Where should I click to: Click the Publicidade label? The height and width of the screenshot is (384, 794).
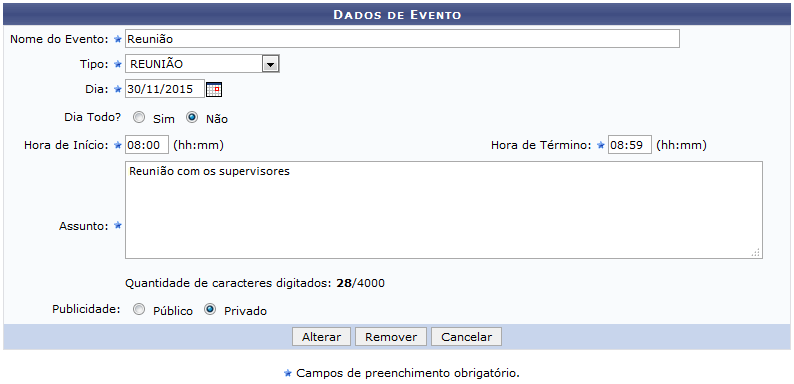pos(86,309)
